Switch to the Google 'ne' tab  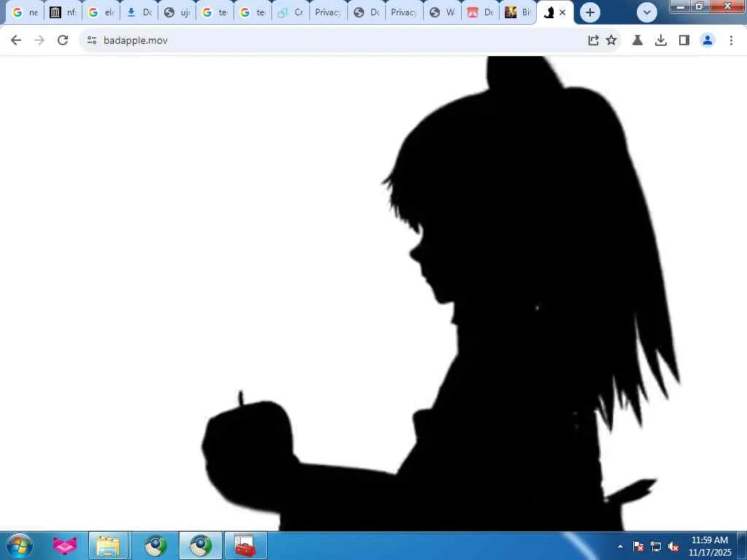tap(25, 12)
